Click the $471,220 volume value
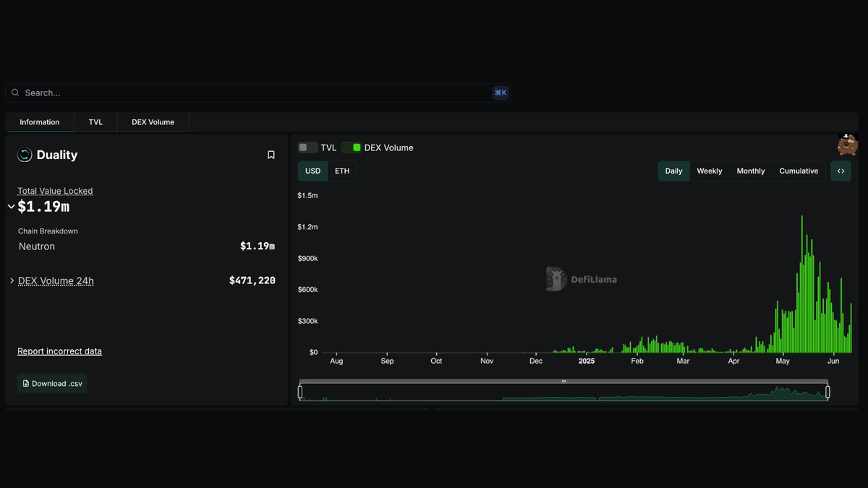The image size is (868, 488). 252,281
